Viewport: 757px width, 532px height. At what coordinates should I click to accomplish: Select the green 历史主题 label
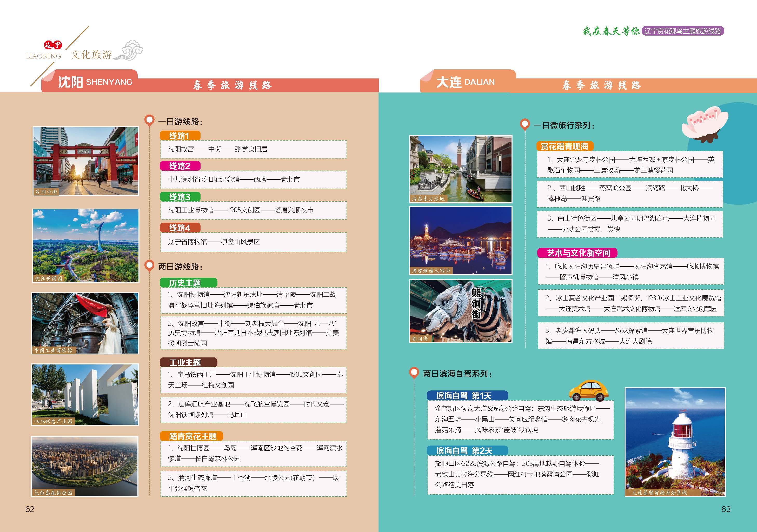189,283
